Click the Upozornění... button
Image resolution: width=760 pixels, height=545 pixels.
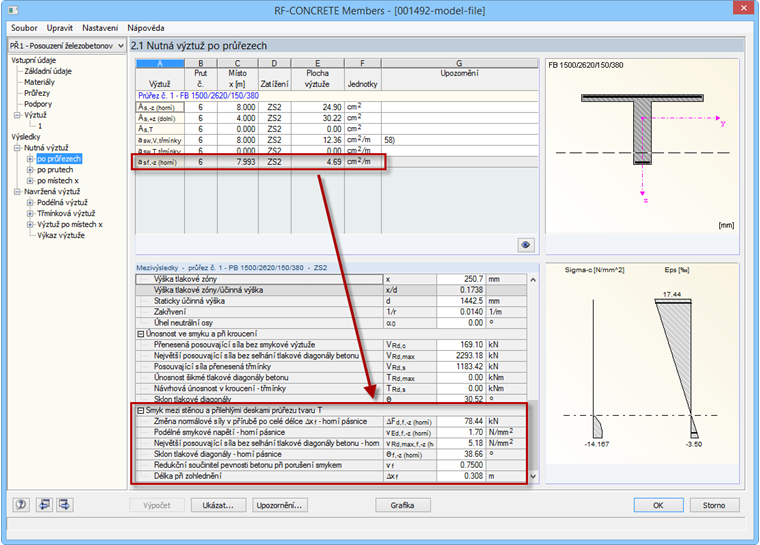tap(279, 506)
